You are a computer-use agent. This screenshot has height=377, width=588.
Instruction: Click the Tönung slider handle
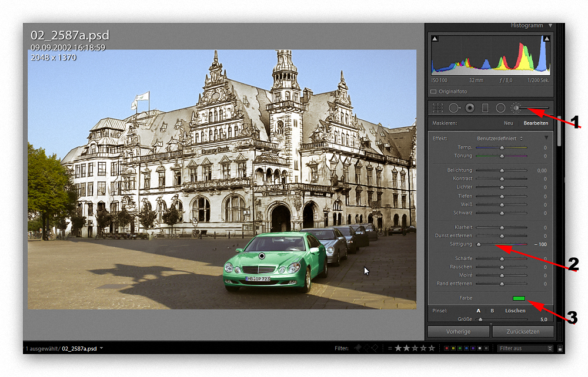point(502,156)
